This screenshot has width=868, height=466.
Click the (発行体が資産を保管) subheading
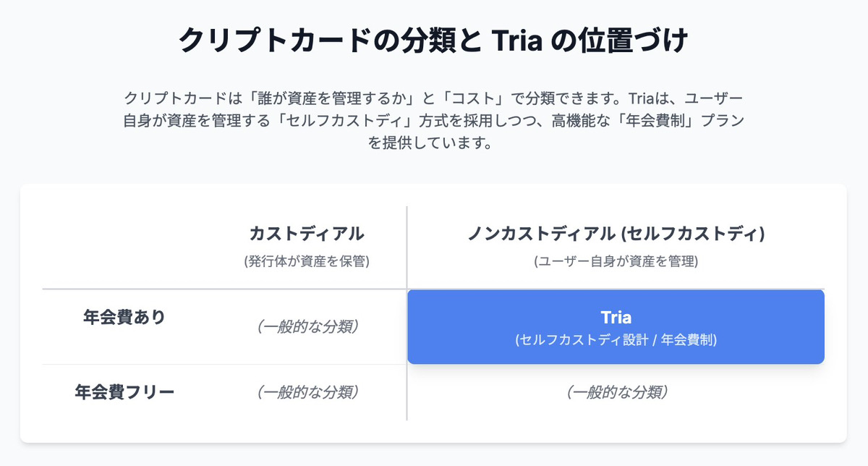[x=307, y=262]
